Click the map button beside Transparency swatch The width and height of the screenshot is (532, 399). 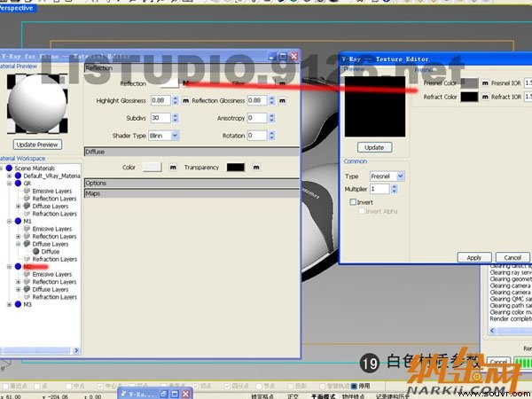click(x=256, y=168)
